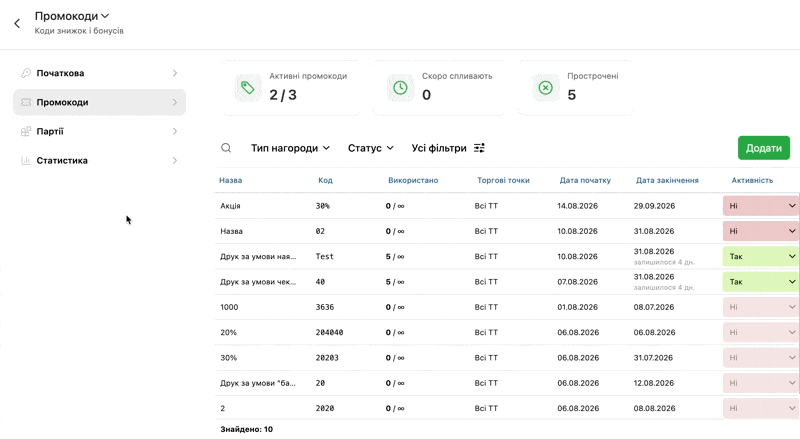Image resolution: width=800 pixels, height=439 pixels.
Task: Sort by Дата закінчення column header
Action: [x=667, y=180]
